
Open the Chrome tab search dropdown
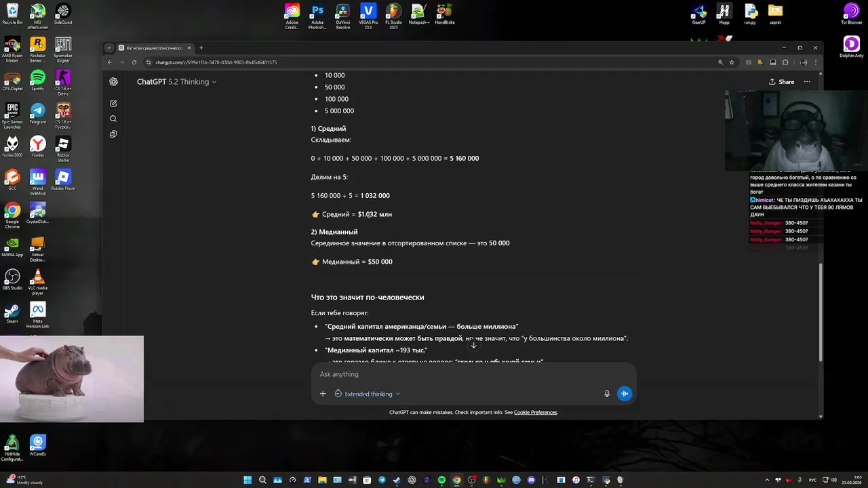point(108,48)
